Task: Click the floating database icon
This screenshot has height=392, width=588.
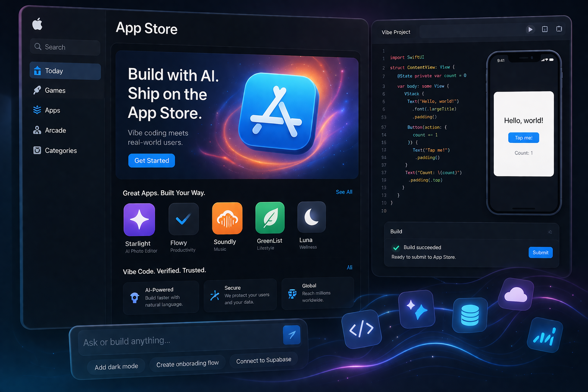Action: coord(470,315)
